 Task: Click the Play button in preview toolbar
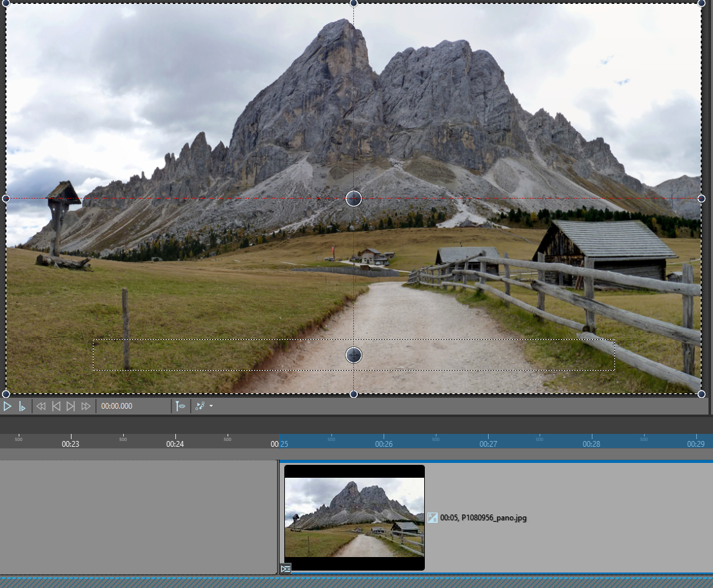tap(8, 406)
